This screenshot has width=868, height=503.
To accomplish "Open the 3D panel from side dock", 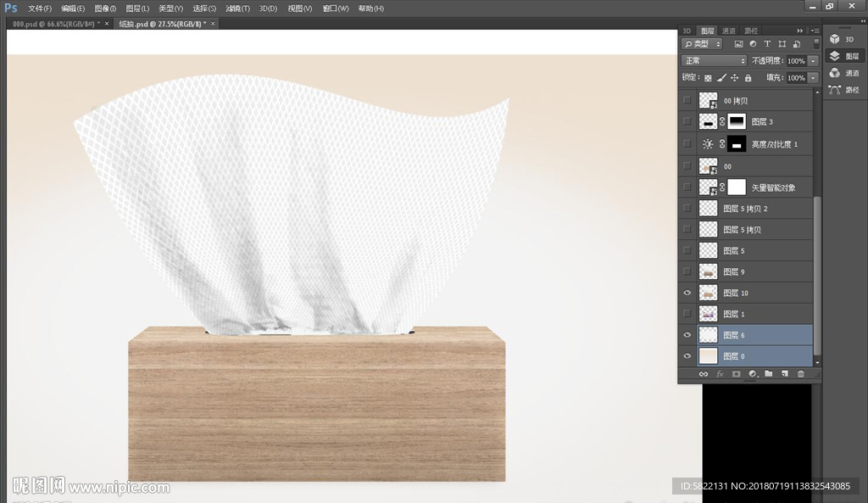I will click(x=843, y=39).
